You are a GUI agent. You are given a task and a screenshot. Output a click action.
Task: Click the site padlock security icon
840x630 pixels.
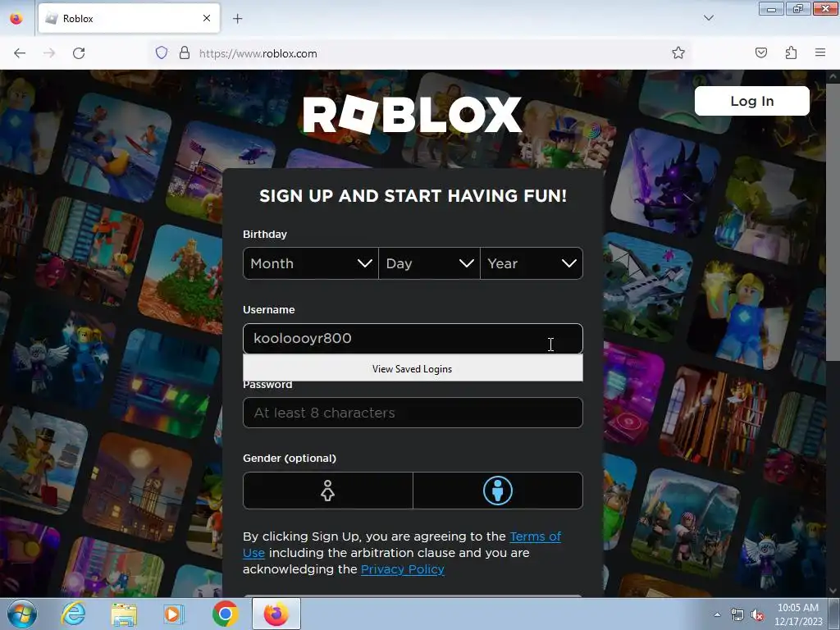click(185, 53)
